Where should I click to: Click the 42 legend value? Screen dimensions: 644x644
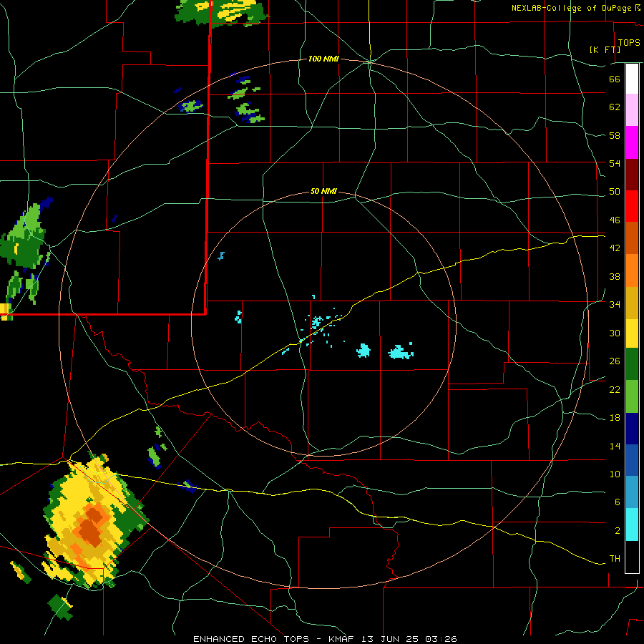point(615,248)
